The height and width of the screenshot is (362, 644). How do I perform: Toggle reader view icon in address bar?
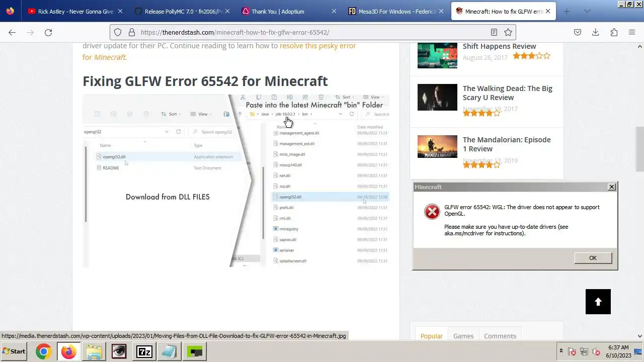tap(494, 32)
